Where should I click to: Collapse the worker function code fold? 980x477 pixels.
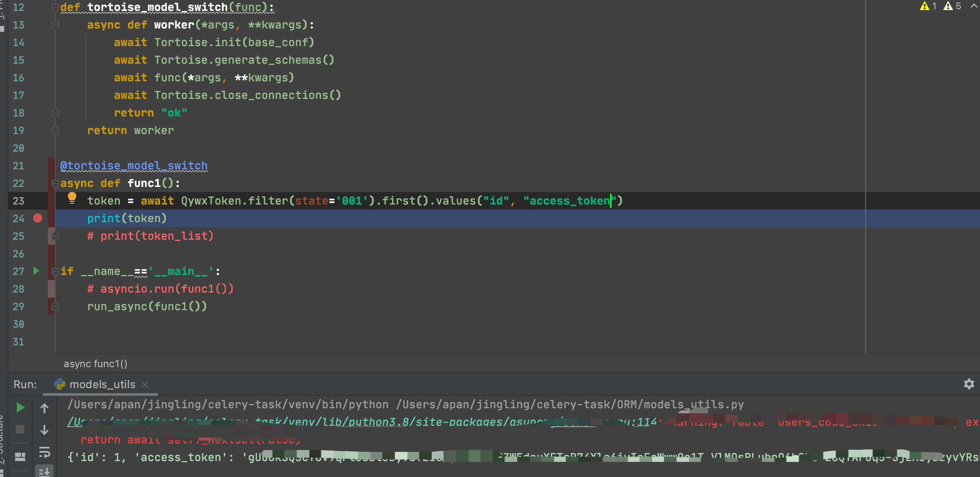click(55, 25)
